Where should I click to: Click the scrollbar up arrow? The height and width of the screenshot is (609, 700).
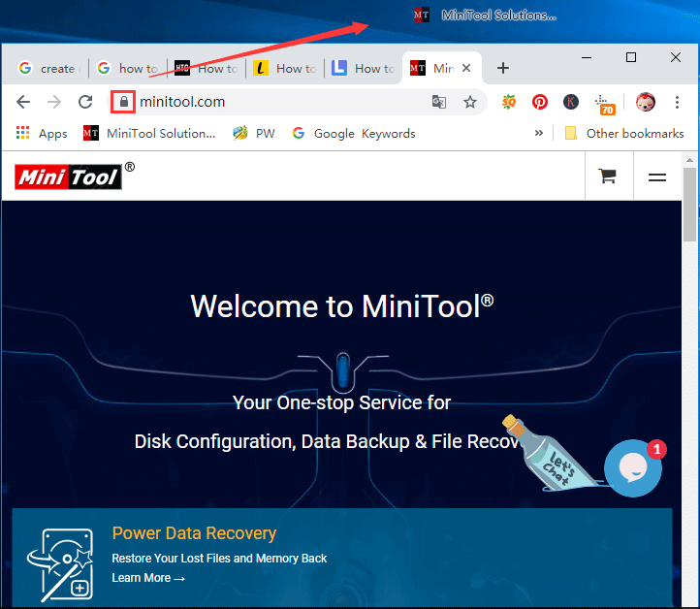(689, 159)
